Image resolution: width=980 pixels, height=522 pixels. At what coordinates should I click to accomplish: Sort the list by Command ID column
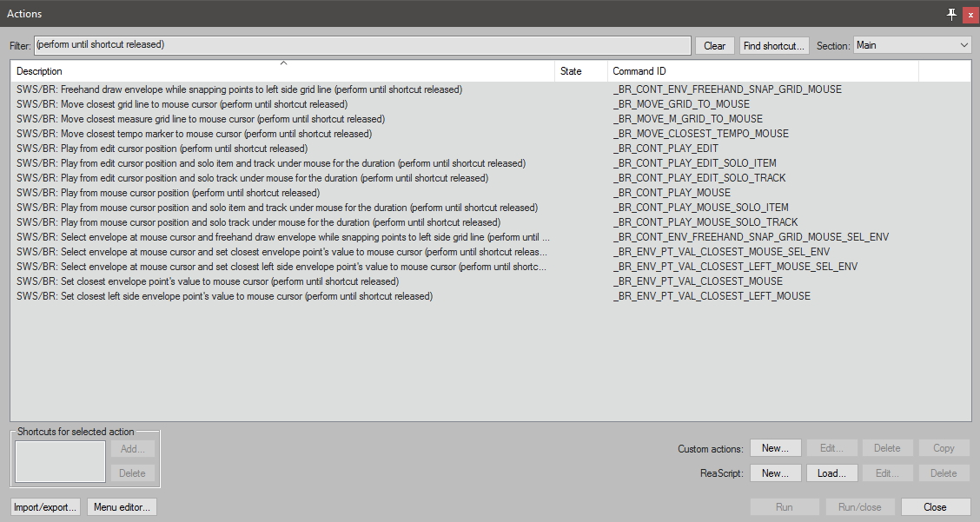763,71
